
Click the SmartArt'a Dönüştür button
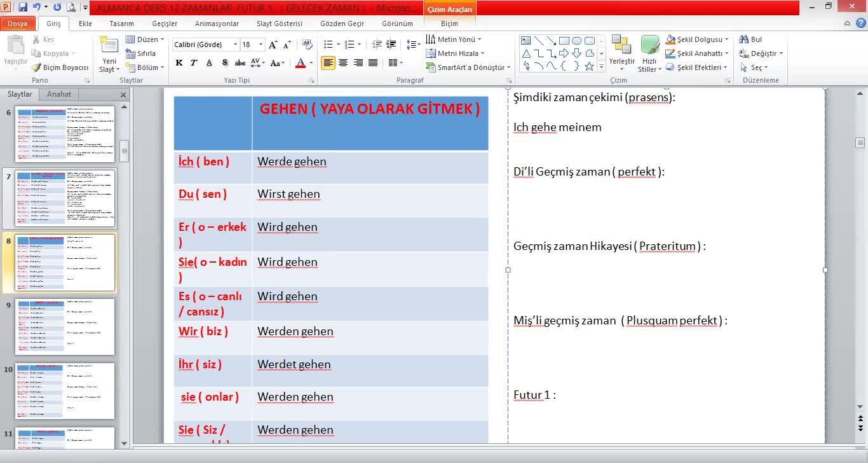[x=469, y=67]
